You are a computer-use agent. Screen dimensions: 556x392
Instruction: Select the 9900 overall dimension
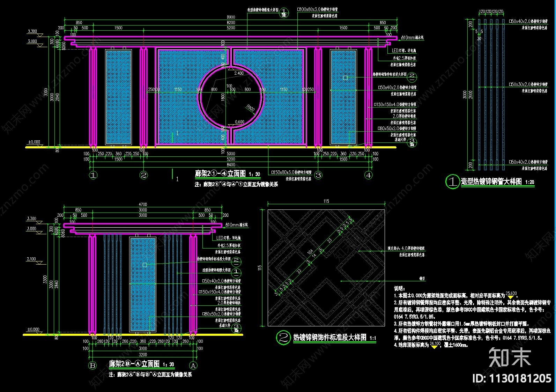pos(231,17)
